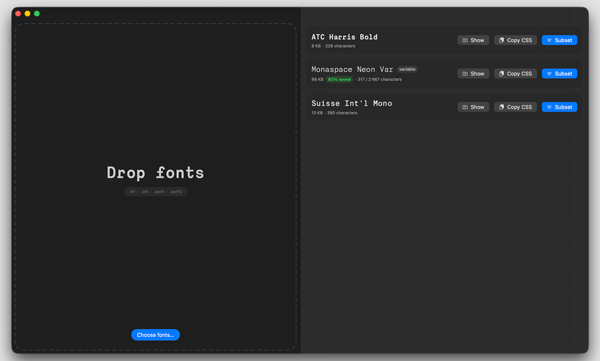Screen dimensions: 600x361
Task: Click the supported font formats pill
Action: tap(155, 191)
